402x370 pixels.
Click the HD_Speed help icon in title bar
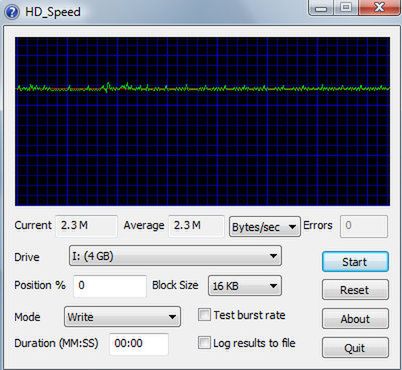pos(12,12)
